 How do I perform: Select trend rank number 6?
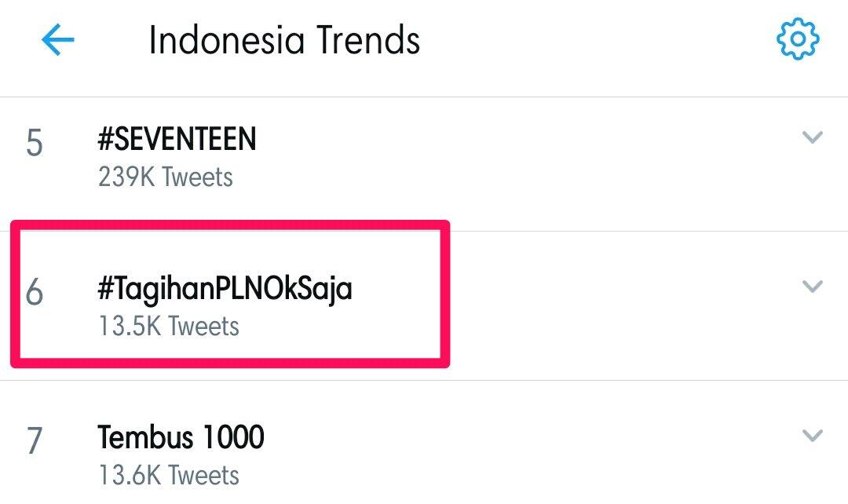(x=35, y=293)
